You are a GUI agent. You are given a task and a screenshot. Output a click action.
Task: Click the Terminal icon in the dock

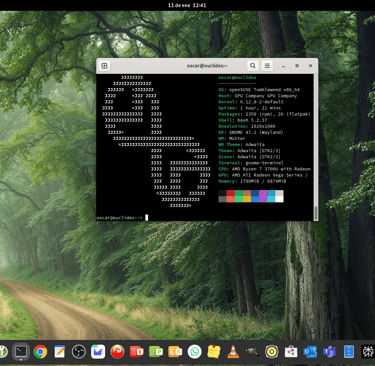pos(21,351)
